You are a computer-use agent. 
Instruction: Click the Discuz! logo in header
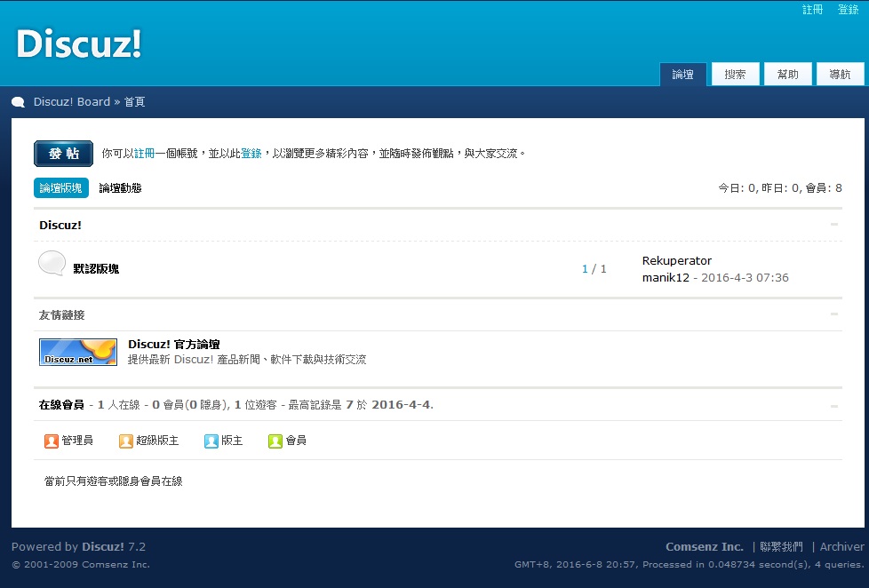pyautogui.click(x=79, y=44)
